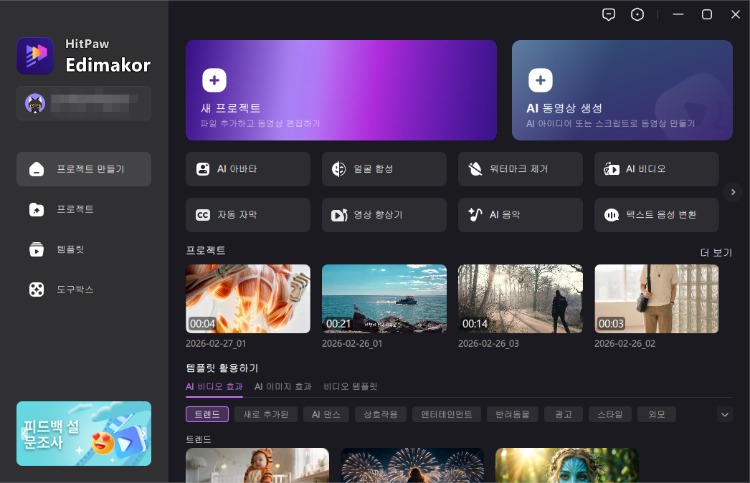Select the 트렌드 category chip

click(x=207, y=414)
